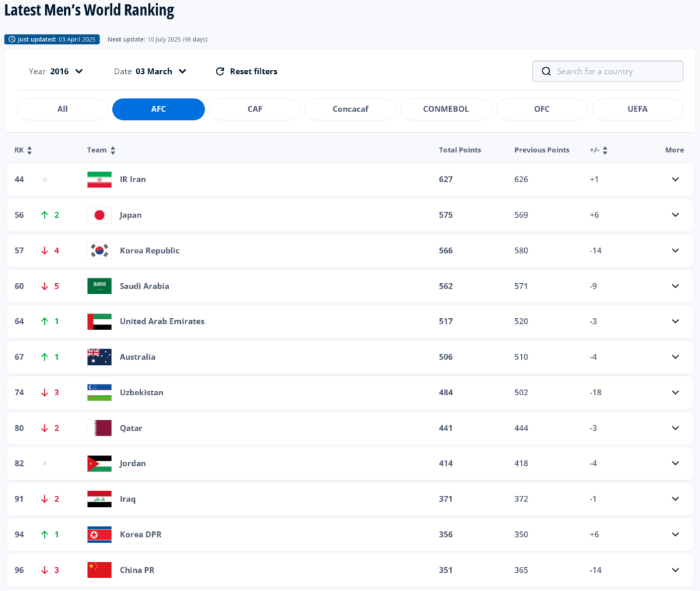Viewport: 700px width, 591px height.
Task: Click the Japan flag icon
Action: (x=99, y=215)
